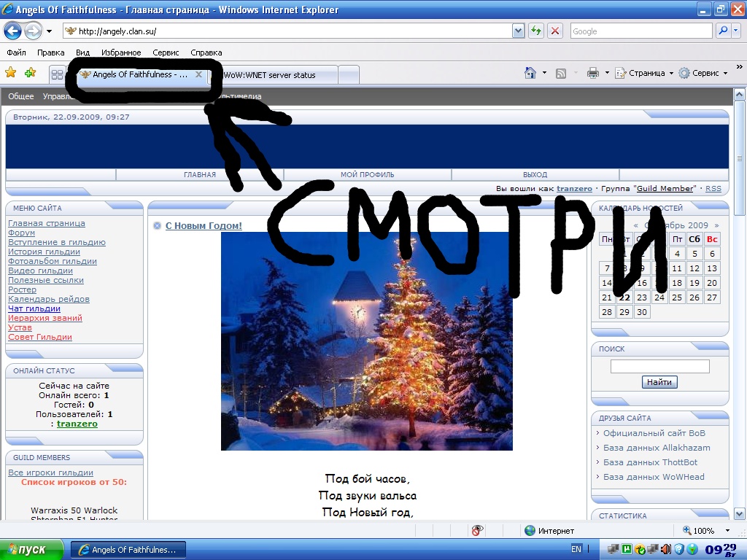
Task: Open a new blank tab button
Action: (349, 75)
